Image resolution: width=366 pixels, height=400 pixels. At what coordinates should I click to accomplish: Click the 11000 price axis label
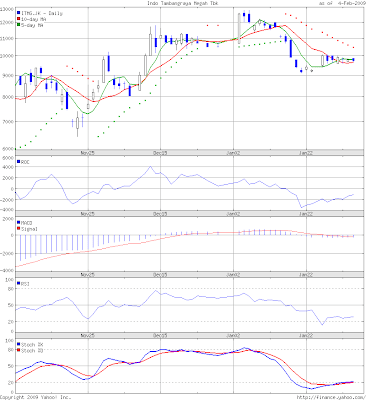pyautogui.click(x=7, y=39)
